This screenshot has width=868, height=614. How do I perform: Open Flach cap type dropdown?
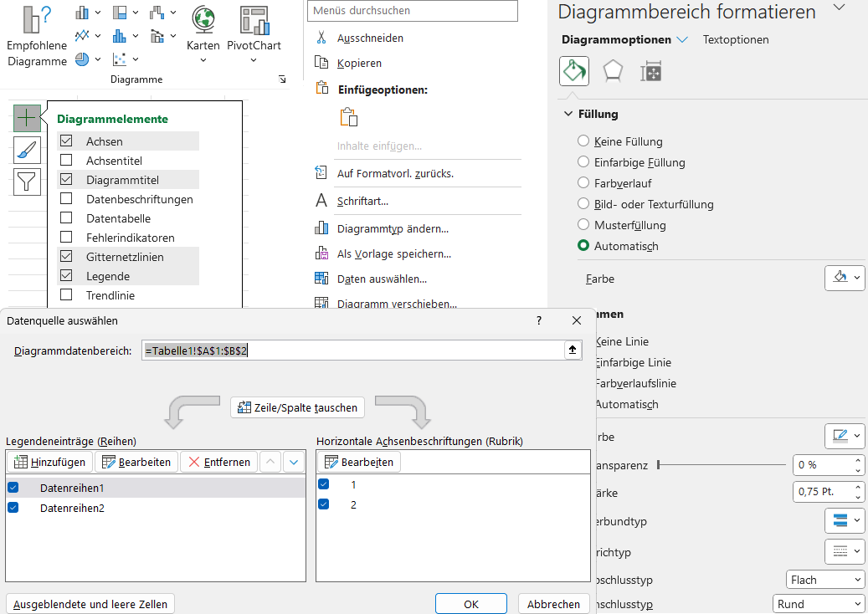(824, 580)
